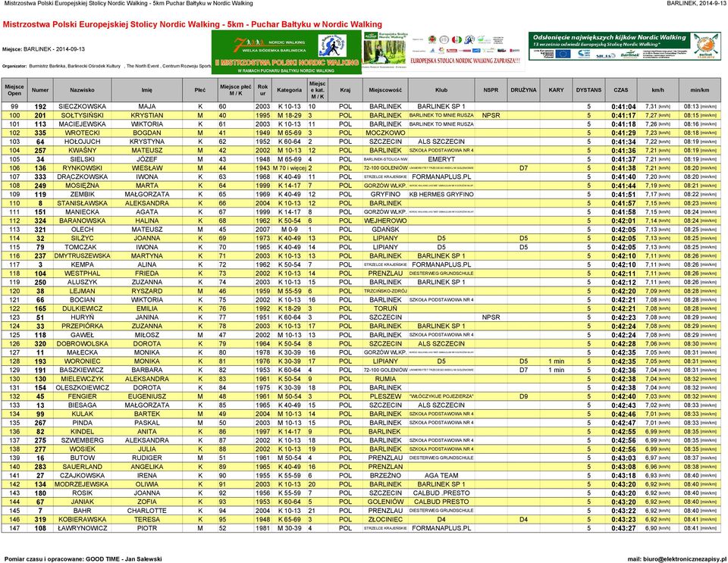Viewport: 728px width, 563px height.
Task: Click the first name 'CHARLOTTE'
Action: (146, 511)
